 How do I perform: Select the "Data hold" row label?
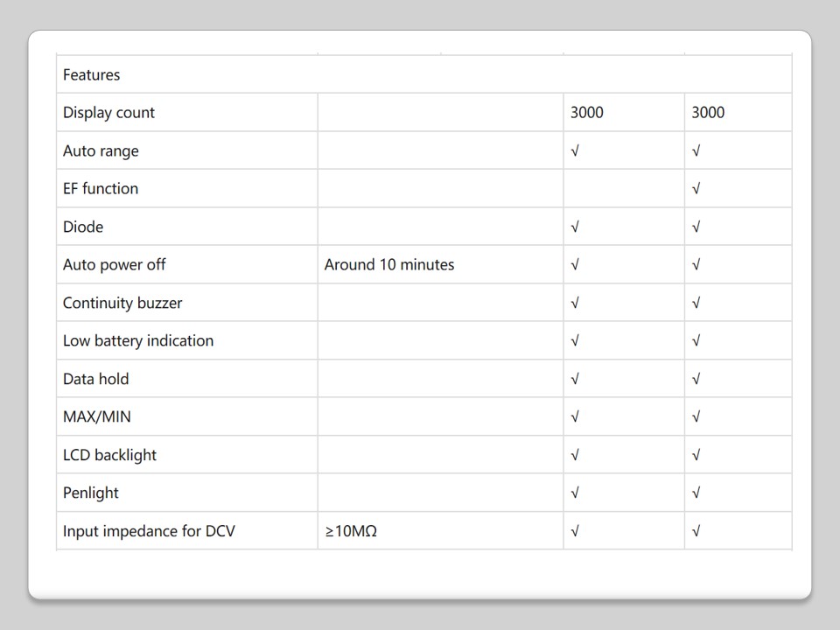(x=95, y=380)
